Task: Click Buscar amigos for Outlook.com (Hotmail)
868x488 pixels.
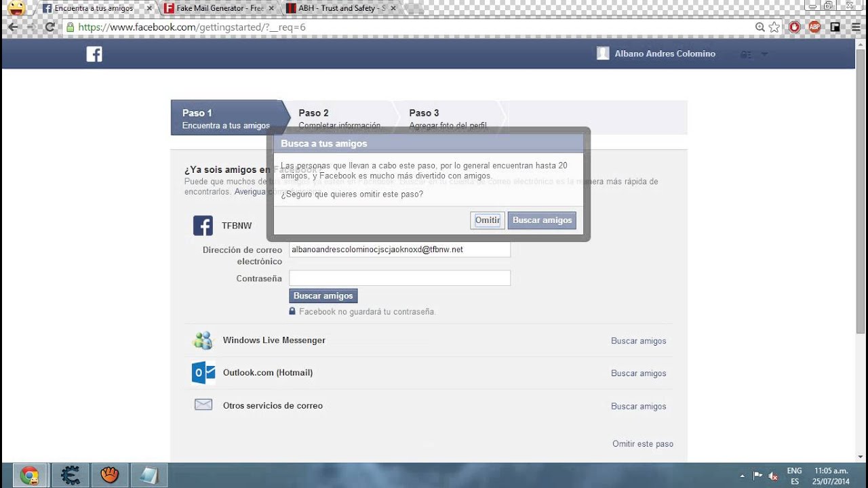Action: (x=639, y=373)
